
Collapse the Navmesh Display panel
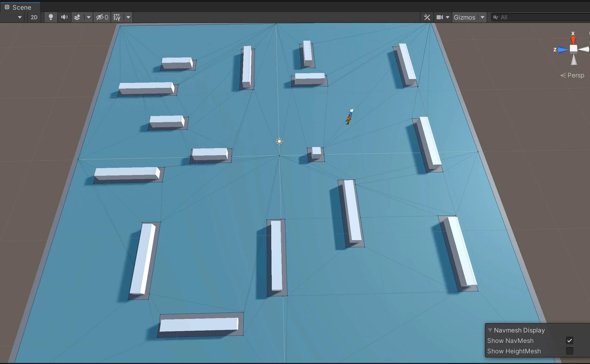[490, 330]
